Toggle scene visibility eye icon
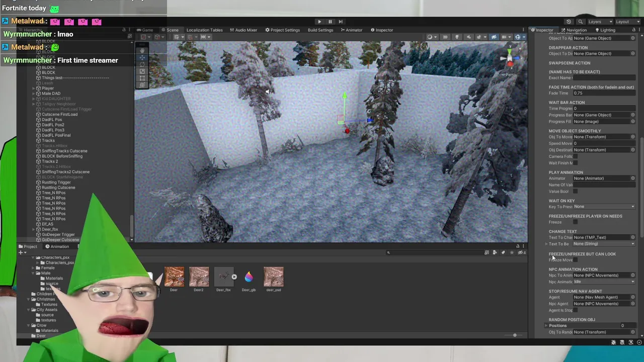Image resolution: width=644 pixels, height=362 pixels. [494, 37]
